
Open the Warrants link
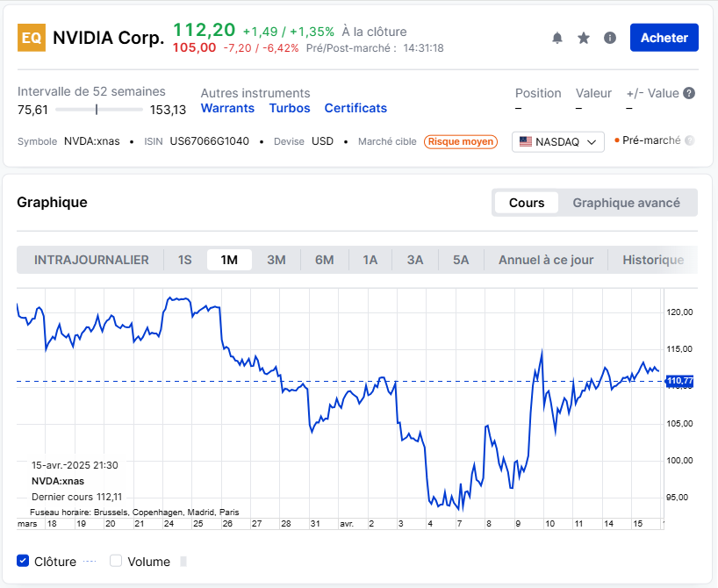coord(227,108)
